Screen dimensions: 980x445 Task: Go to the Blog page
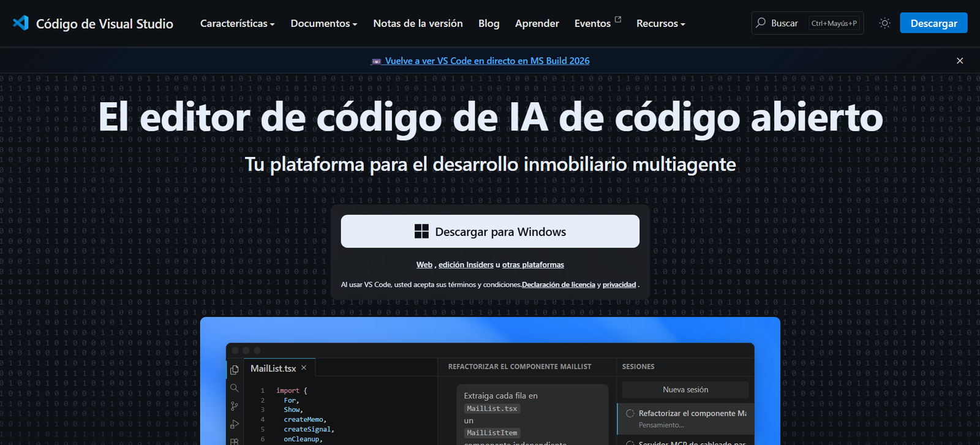(489, 23)
